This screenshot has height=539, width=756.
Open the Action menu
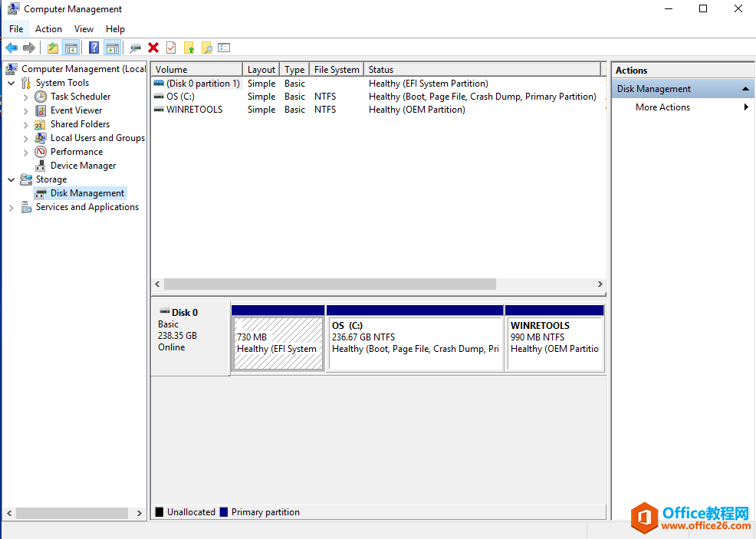(48, 29)
